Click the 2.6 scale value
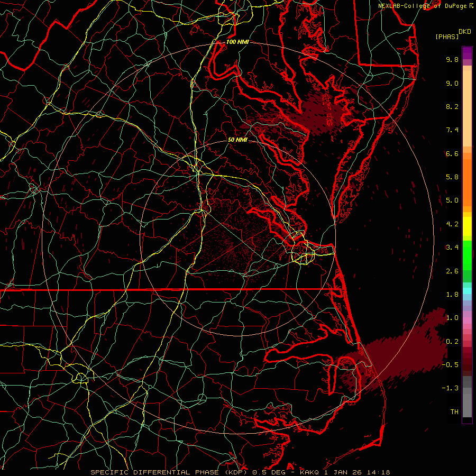The height and width of the screenshot is (476, 476). click(x=452, y=271)
